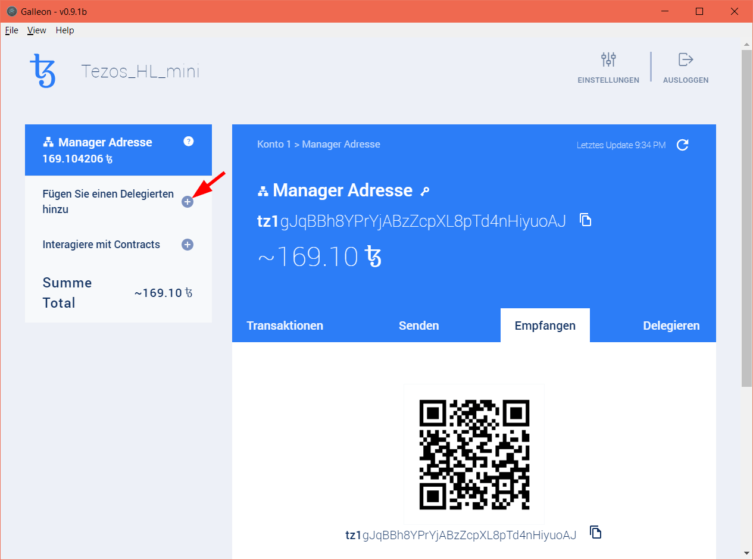The height and width of the screenshot is (560, 753).
Task: Refresh account via Letztes Update reload icon
Action: point(683,145)
